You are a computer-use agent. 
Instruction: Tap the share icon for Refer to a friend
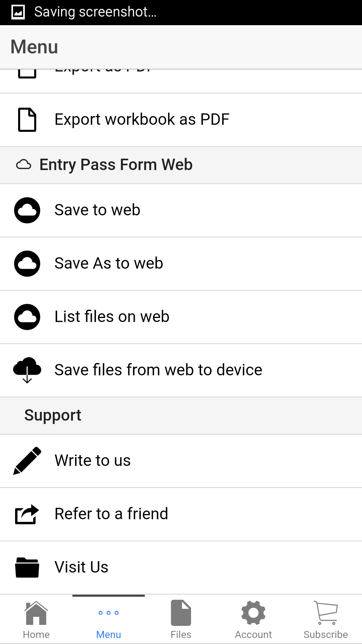point(27,514)
